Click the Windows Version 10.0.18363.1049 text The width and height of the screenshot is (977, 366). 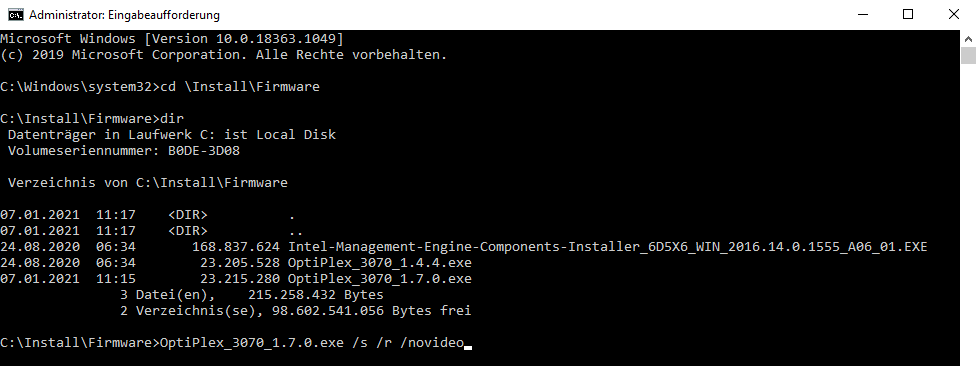tap(244, 39)
